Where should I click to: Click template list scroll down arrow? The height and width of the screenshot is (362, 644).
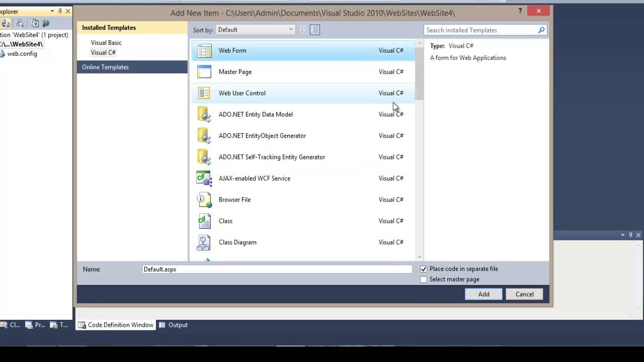420,257
